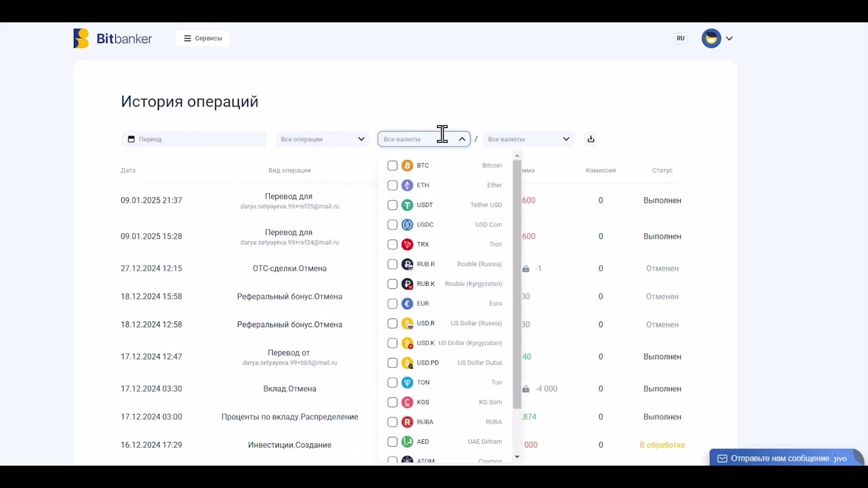The width and height of the screenshot is (868, 488).
Task: Click the Инвестиции.Создание operation row
Action: click(290, 445)
